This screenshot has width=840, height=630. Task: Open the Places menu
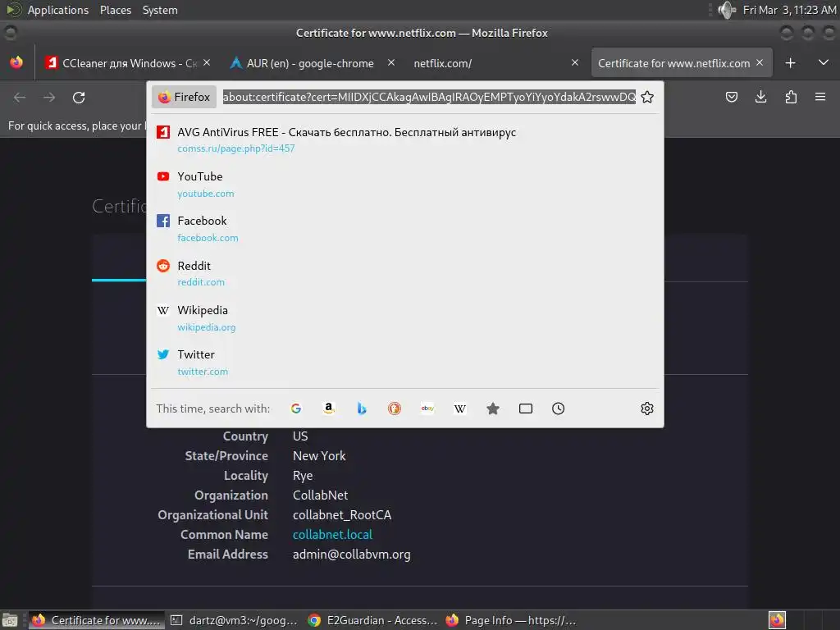(115, 10)
